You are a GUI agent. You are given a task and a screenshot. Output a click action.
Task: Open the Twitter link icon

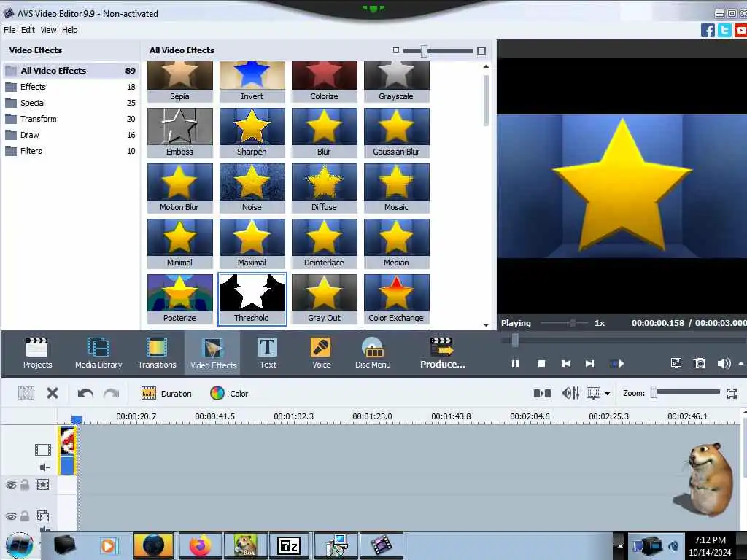724,31
